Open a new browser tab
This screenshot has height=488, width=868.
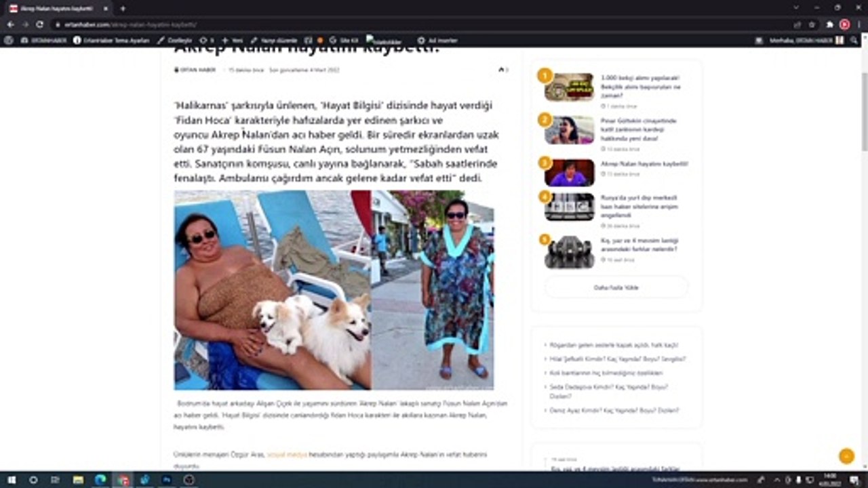[x=123, y=8]
